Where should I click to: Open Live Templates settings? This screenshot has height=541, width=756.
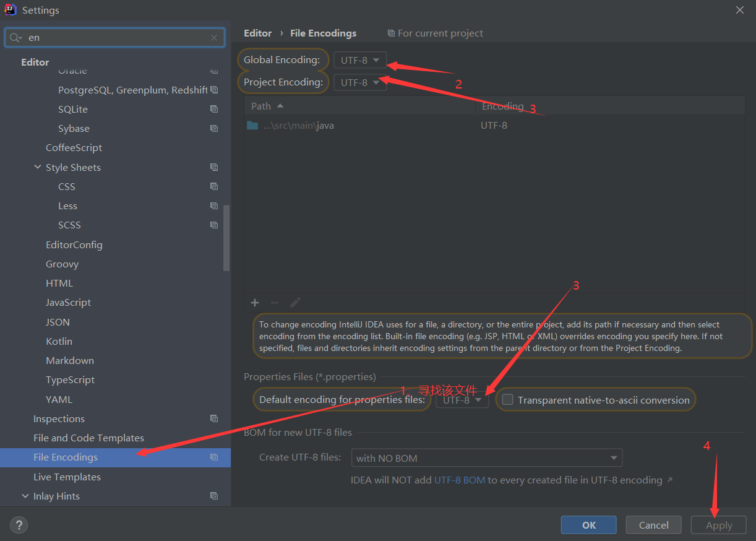(x=67, y=477)
